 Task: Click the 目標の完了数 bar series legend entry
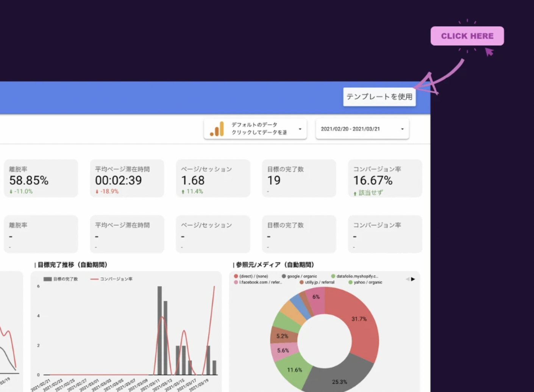[x=61, y=279]
